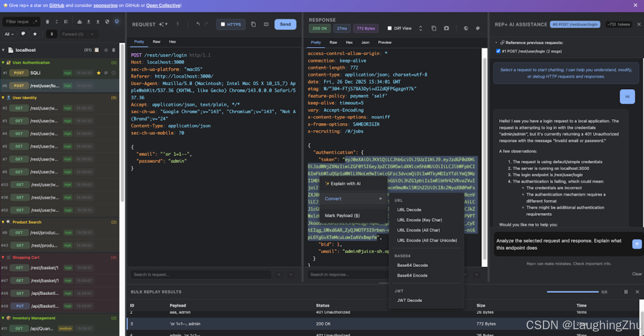This screenshot has width=644, height=336.
Task: Open the Open Collective link in banner
Action: (163, 5)
